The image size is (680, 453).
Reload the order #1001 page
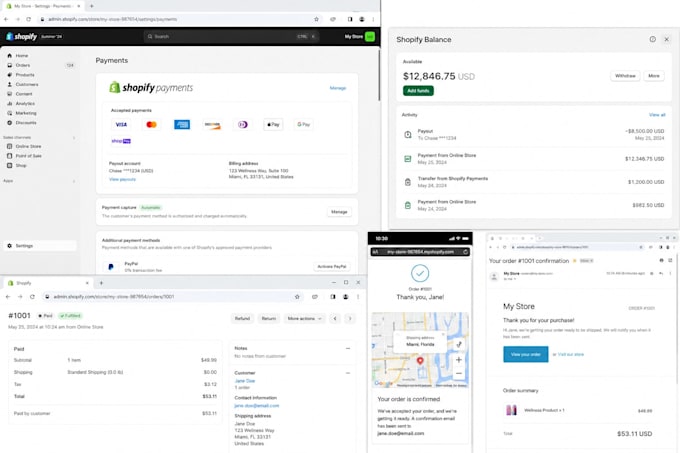coord(32,297)
